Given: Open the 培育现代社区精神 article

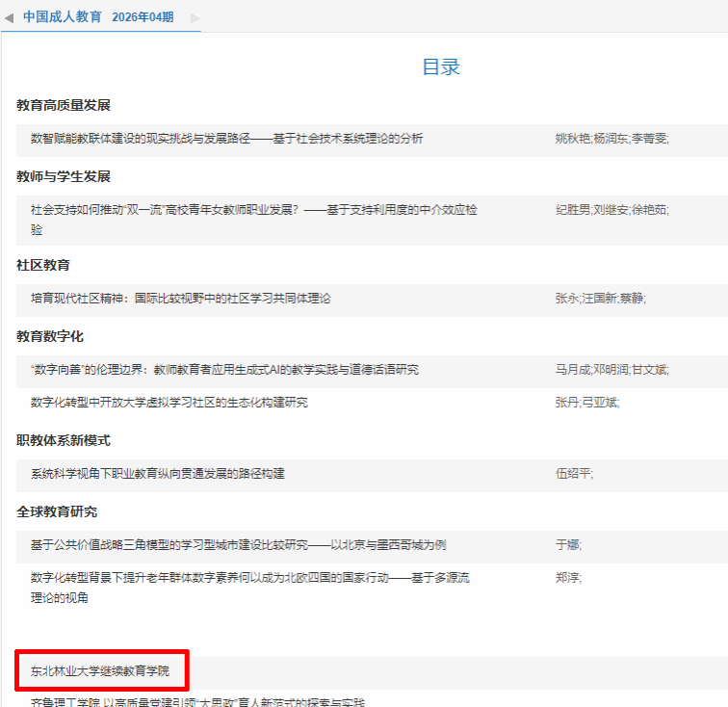Looking at the screenshot, I should coord(180,299).
